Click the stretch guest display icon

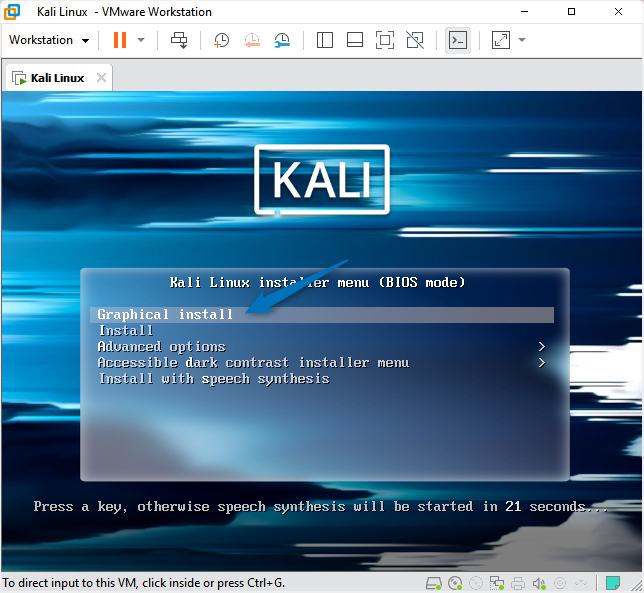click(501, 40)
